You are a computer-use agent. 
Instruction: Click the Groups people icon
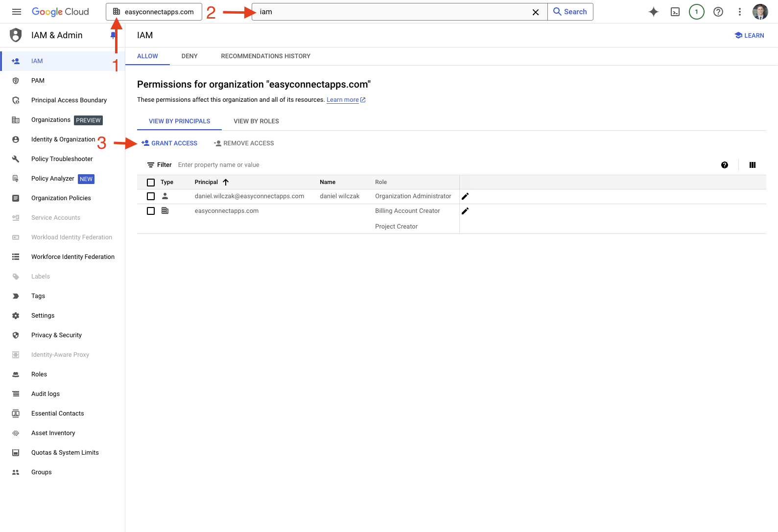point(16,472)
